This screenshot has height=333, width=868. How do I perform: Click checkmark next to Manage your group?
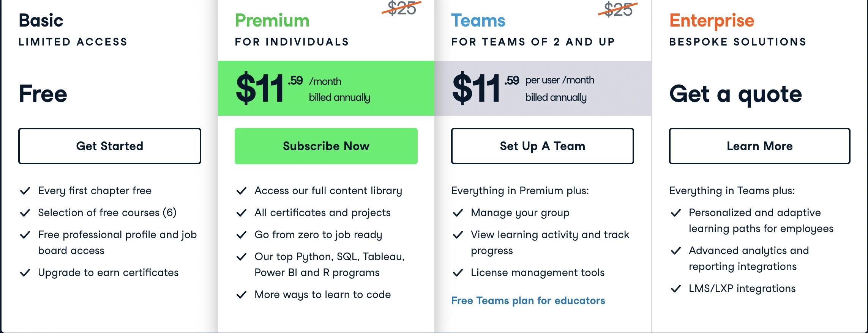pos(458,213)
